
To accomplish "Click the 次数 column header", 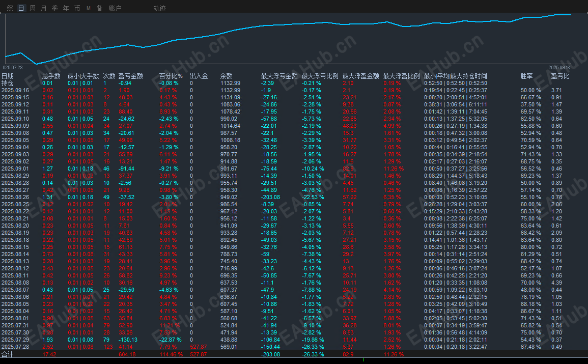I will coord(109,76).
